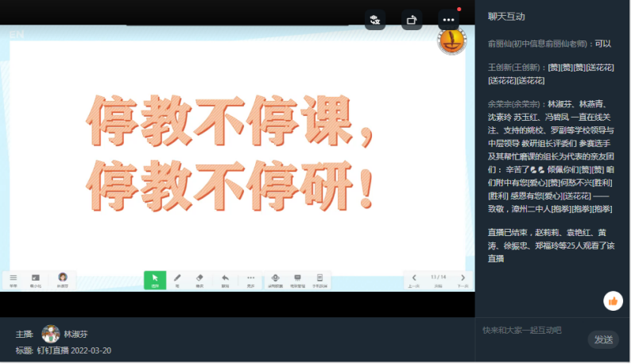Viewport: 631px width, 364px height.
Task: Click the round school logo on slide
Action: (x=451, y=40)
